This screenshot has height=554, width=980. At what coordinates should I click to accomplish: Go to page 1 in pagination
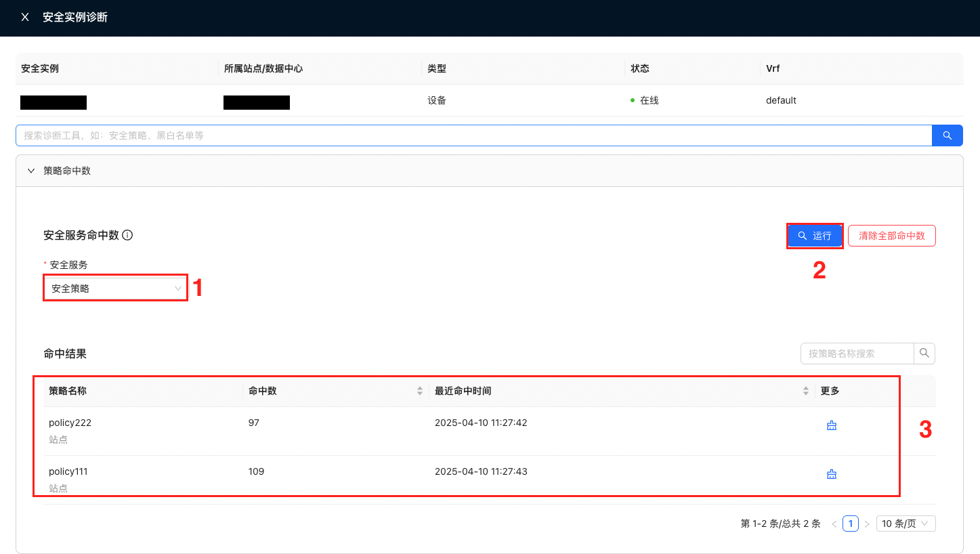851,524
